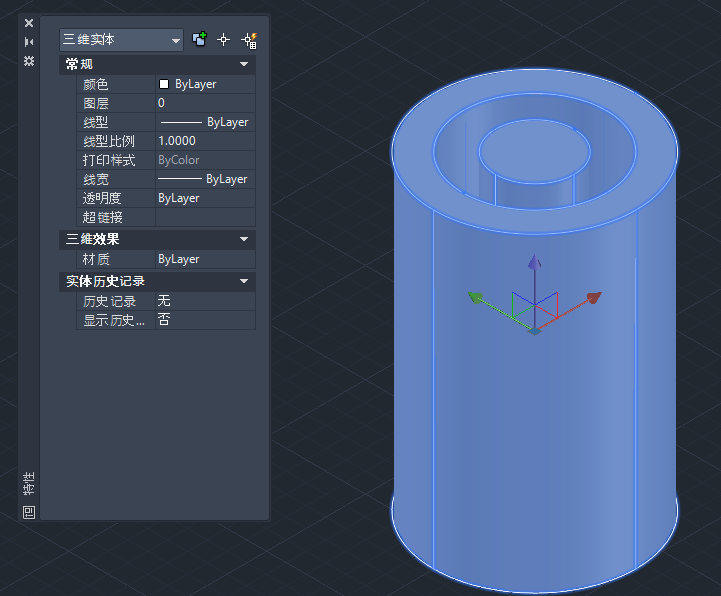The width and height of the screenshot is (721, 596).
Task: Click the white ByLayer color swatch
Action: point(164,84)
